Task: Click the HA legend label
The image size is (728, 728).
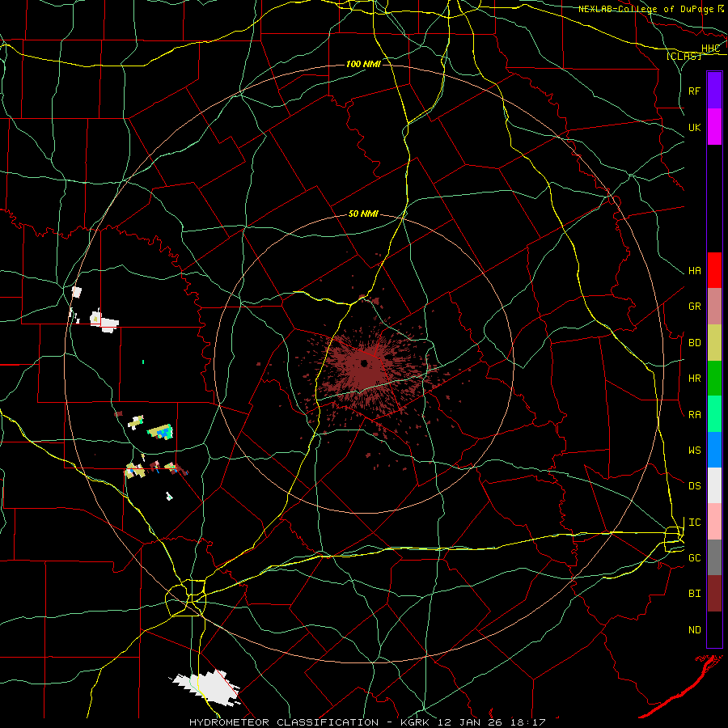Action: coord(694,271)
